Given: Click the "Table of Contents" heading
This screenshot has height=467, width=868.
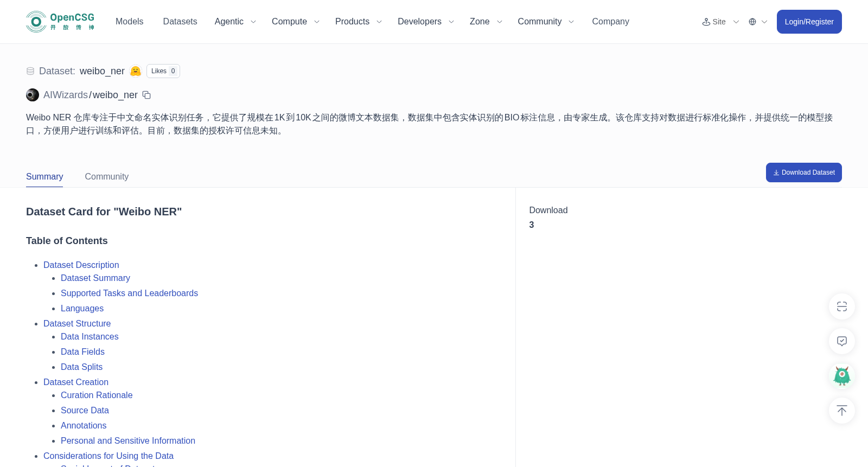Looking at the screenshot, I should click(67, 241).
